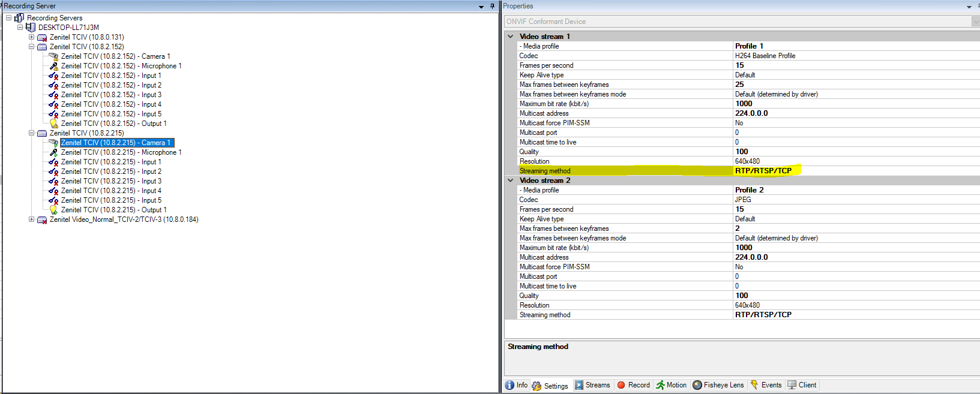Viewport: 980px width, 394px height.
Task: Collapse the Video stream 1 section
Action: pos(511,37)
